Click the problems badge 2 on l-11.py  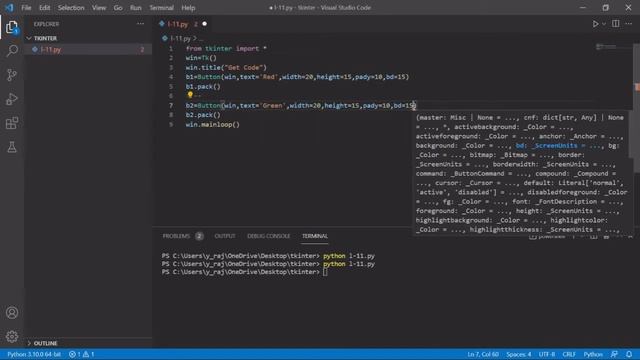[x=142, y=50]
